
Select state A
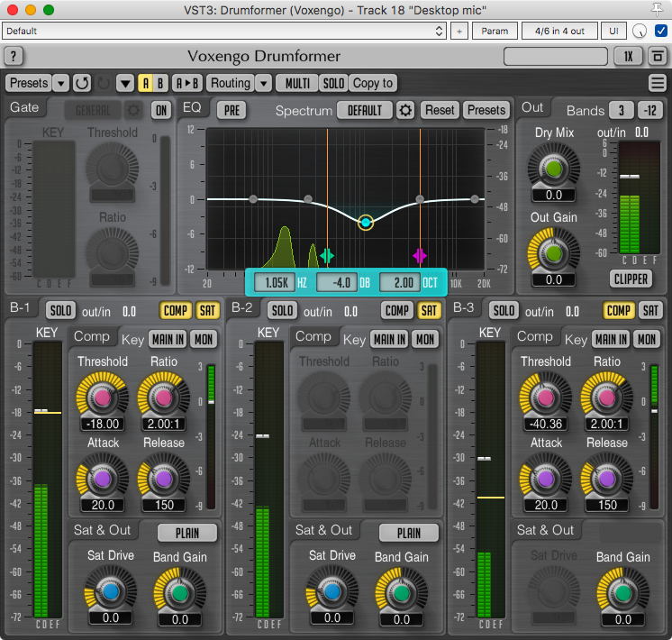[x=145, y=83]
